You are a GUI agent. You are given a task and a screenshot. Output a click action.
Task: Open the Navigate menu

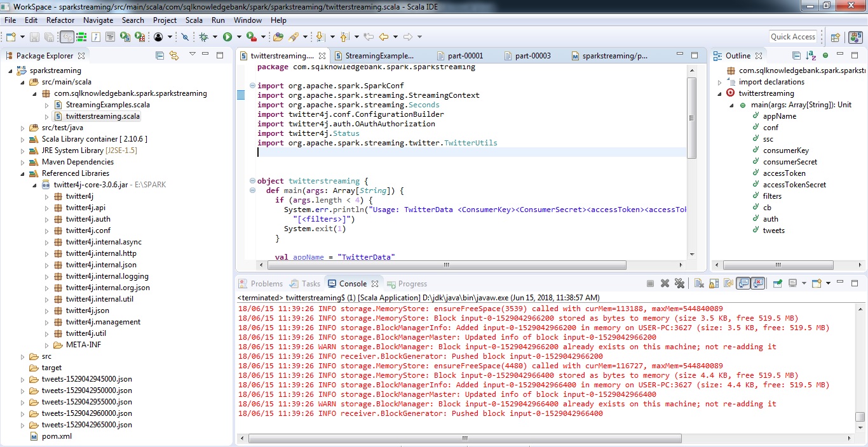[x=98, y=20]
